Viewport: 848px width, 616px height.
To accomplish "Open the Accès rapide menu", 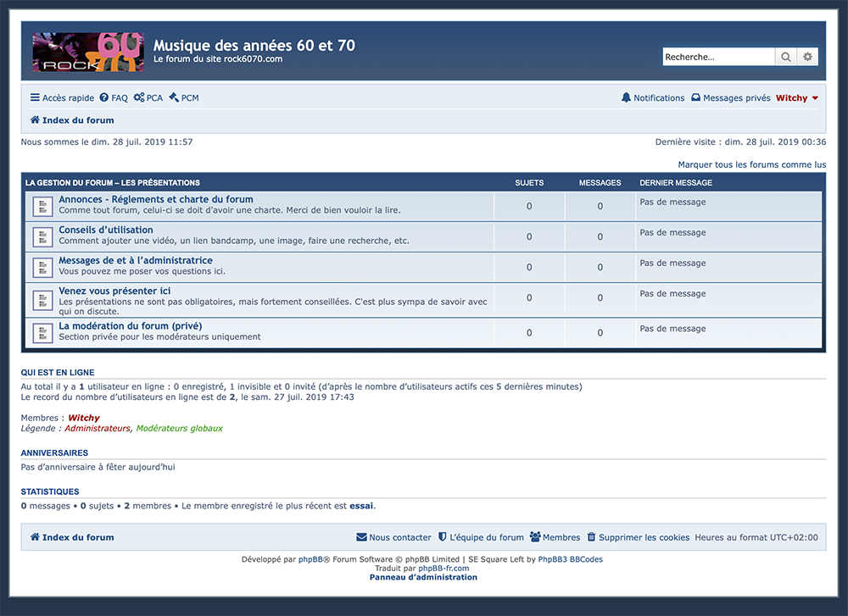I will point(62,97).
